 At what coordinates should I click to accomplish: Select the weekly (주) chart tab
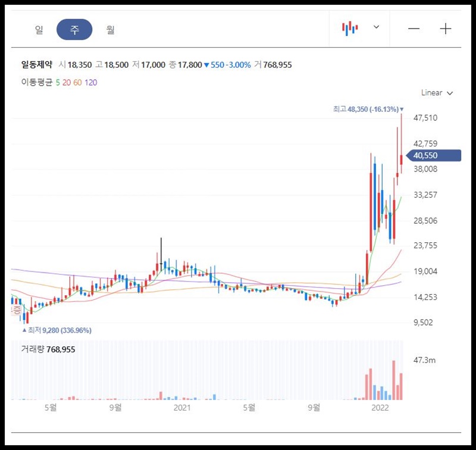click(x=74, y=29)
